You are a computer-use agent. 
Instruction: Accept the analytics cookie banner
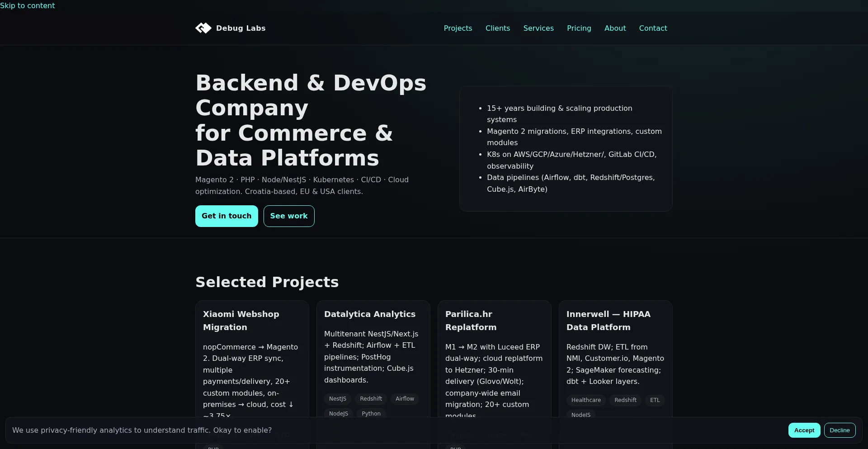tap(804, 430)
